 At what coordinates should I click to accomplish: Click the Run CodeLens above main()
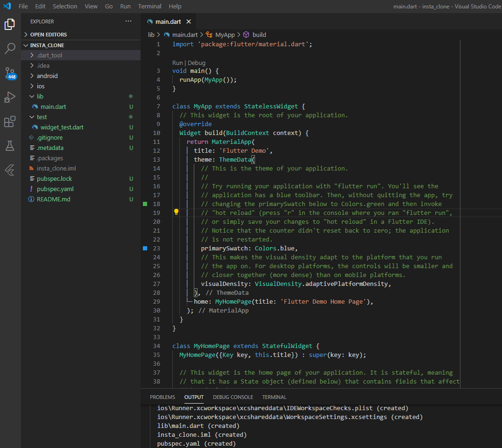tap(177, 63)
